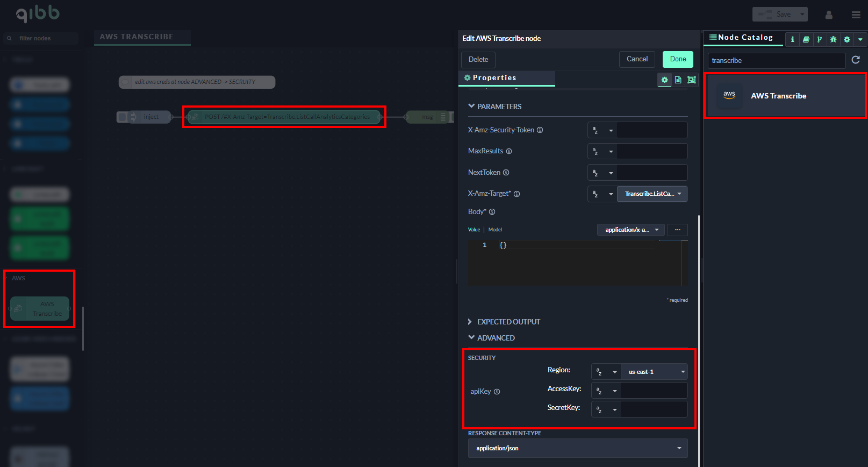Open the info sidebar tab icon
Image resolution: width=868 pixels, height=467 pixels.
792,39
